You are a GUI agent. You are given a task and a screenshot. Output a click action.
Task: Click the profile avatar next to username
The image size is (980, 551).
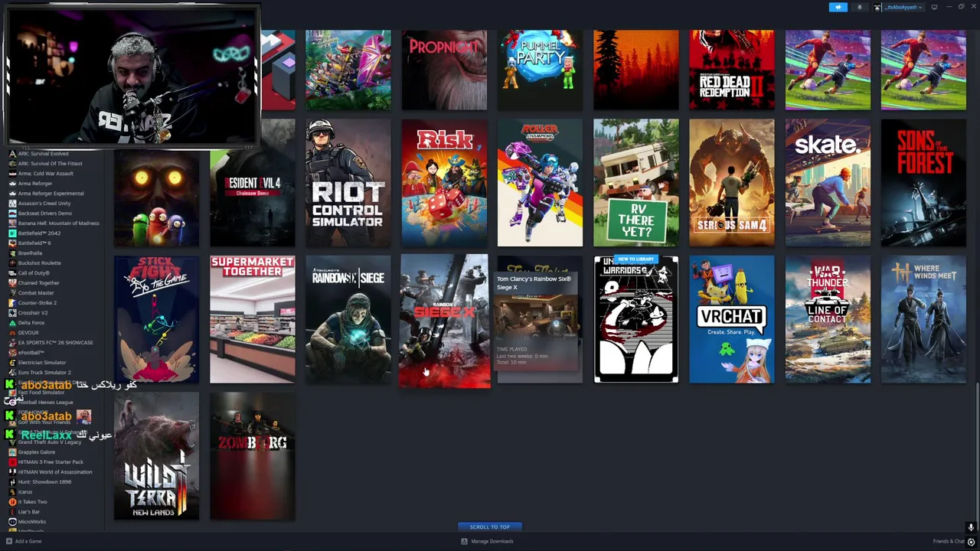[877, 7]
